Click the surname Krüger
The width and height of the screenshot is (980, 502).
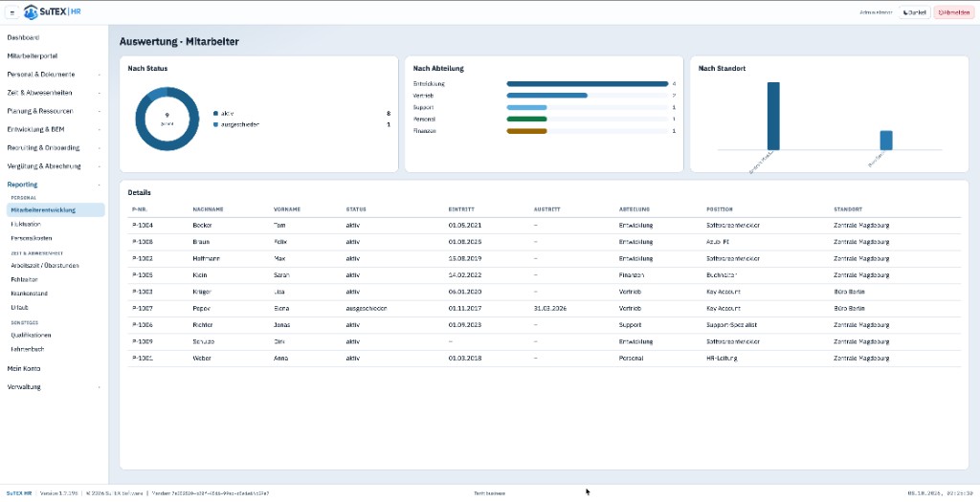tap(202, 292)
